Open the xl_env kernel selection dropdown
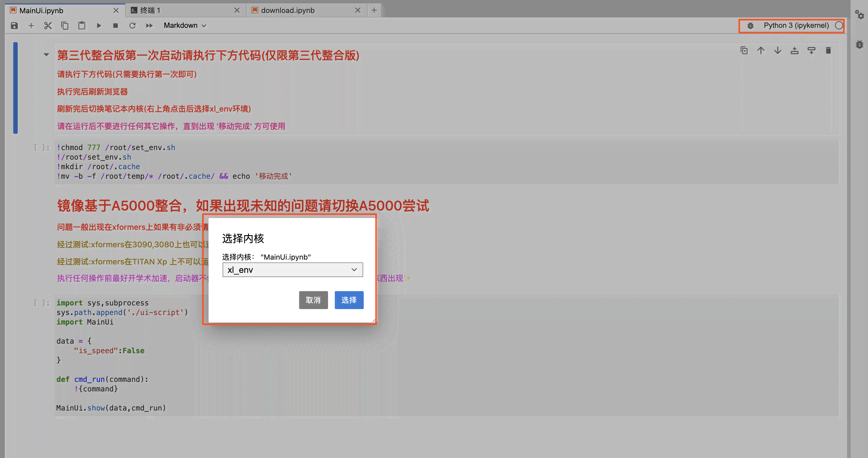868x458 pixels. 293,270
